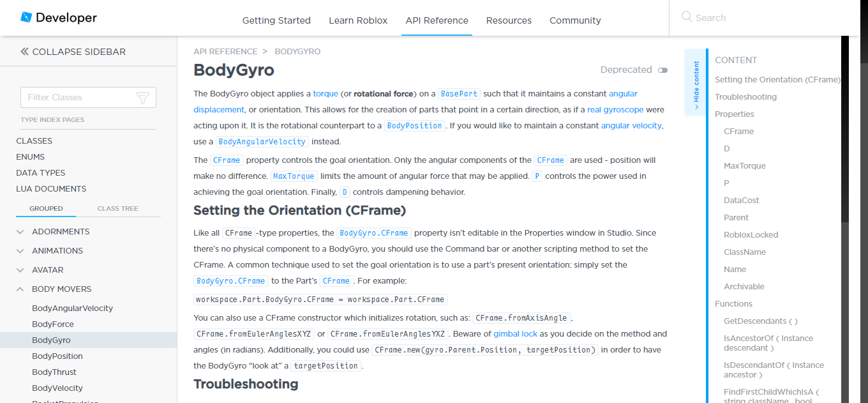Open the DATA TYPES index page

(41, 173)
